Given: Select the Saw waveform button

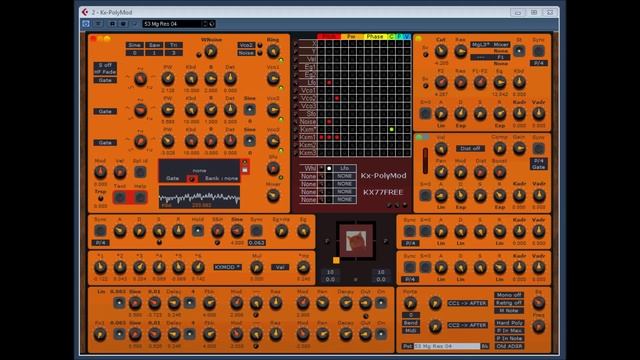Looking at the screenshot, I should tap(154, 45).
